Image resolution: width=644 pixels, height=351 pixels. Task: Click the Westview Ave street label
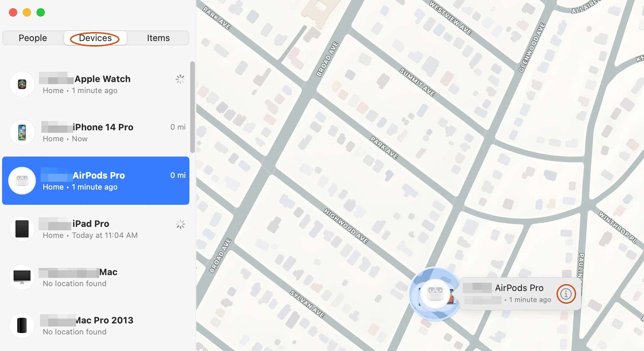(450, 18)
